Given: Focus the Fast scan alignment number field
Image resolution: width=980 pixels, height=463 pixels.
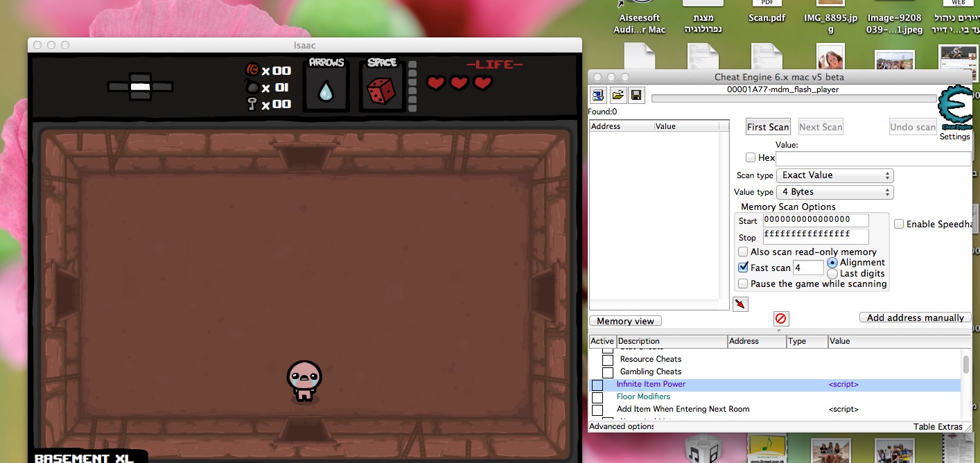Looking at the screenshot, I should pos(808,268).
